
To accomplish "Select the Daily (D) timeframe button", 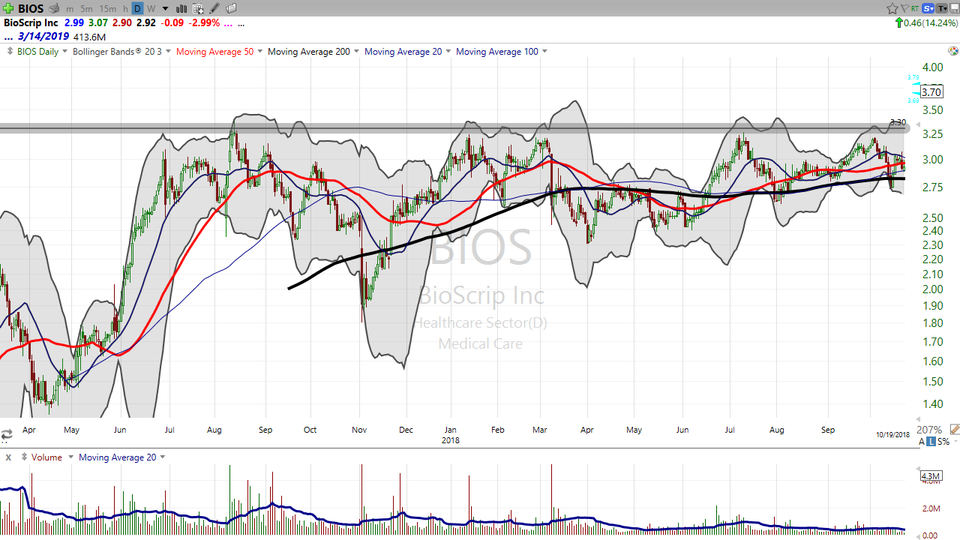I will tap(137, 9).
